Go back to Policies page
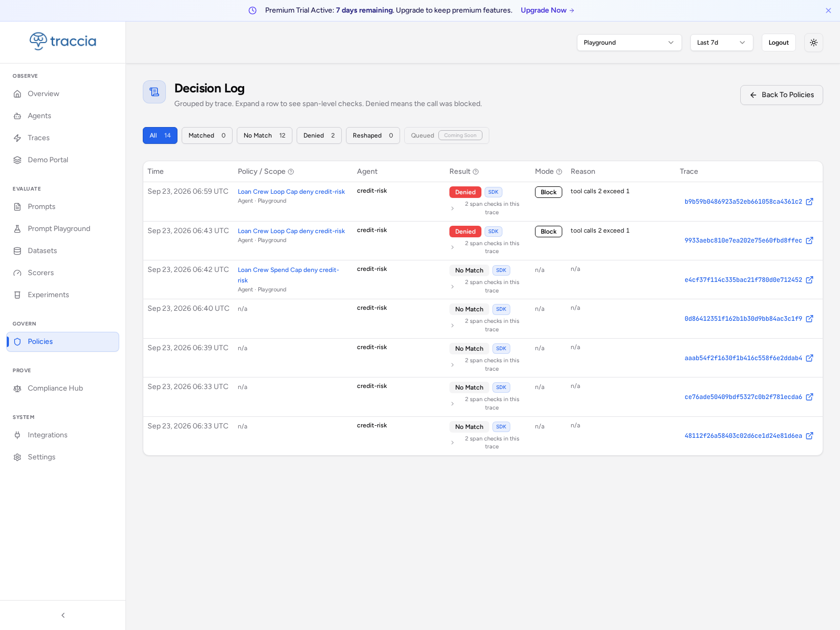Image resolution: width=840 pixels, height=630 pixels. click(x=782, y=95)
